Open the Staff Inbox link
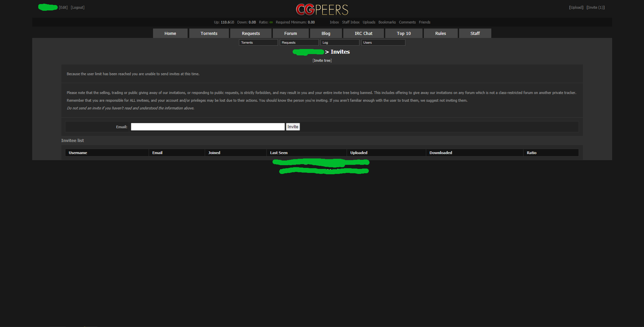This screenshot has width=644, height=327. click(351, 22)
